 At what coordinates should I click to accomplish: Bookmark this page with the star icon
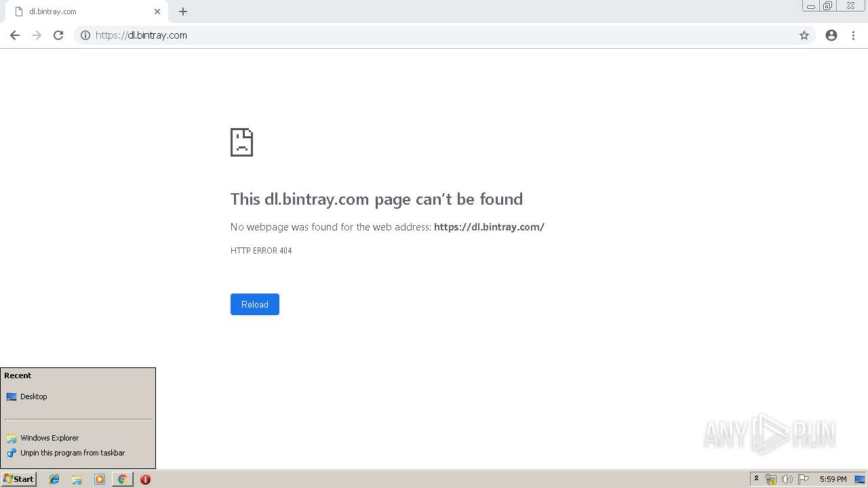click(804, 35)
